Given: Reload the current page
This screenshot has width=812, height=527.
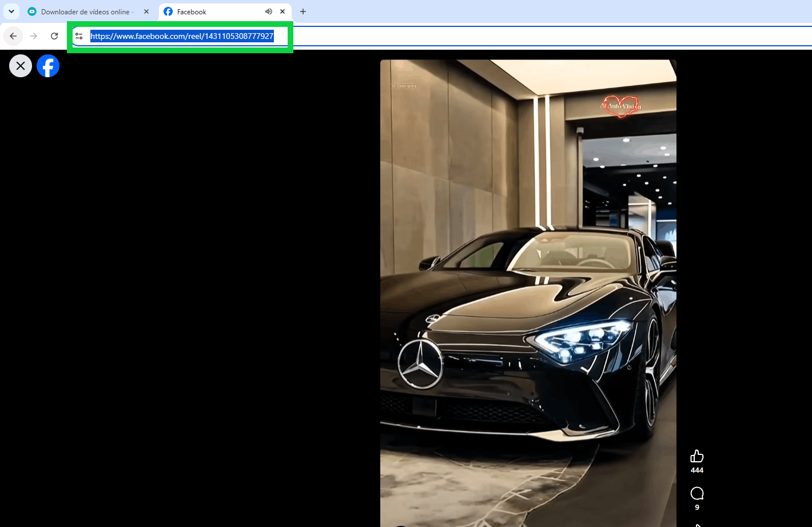Looking at the screenshot, I should click(x=54, y=36).
